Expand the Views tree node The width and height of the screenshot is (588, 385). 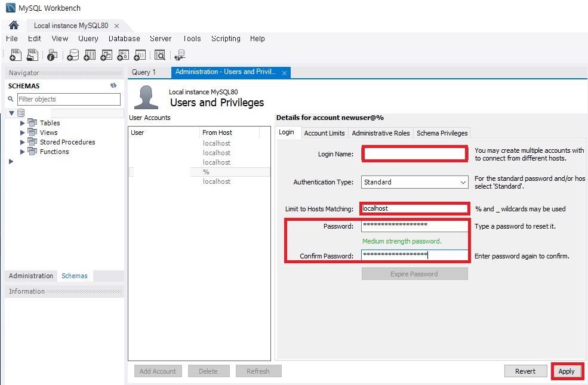point(22,133)
